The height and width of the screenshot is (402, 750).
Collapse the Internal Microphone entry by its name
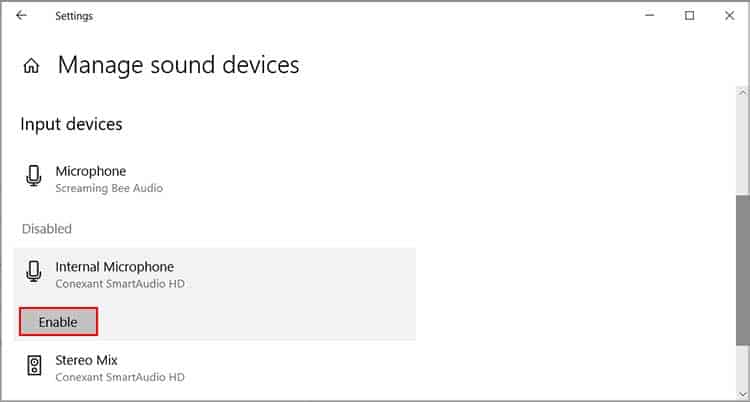coord(114,267)
